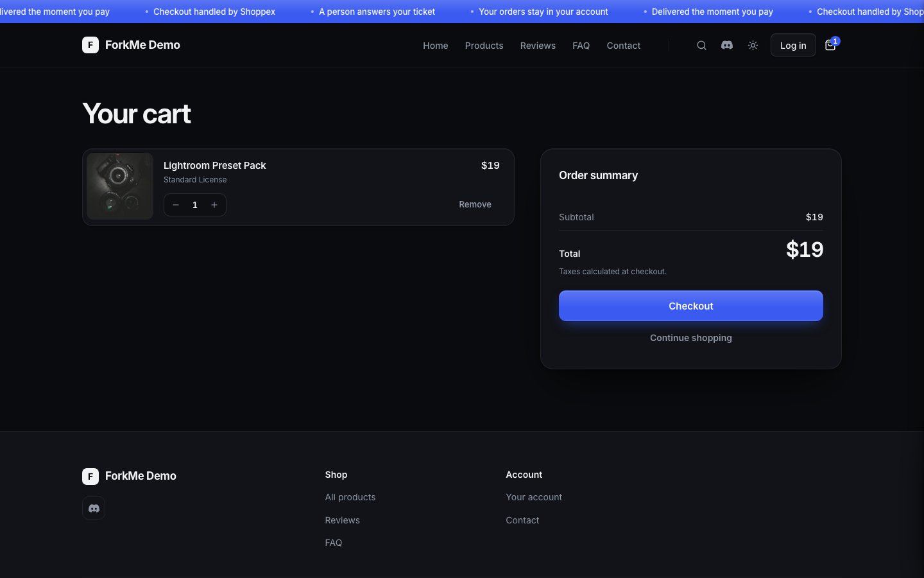Decrease quantity with the minus button
The width and height of the screenshot is (924, 578).
(175, 205)
